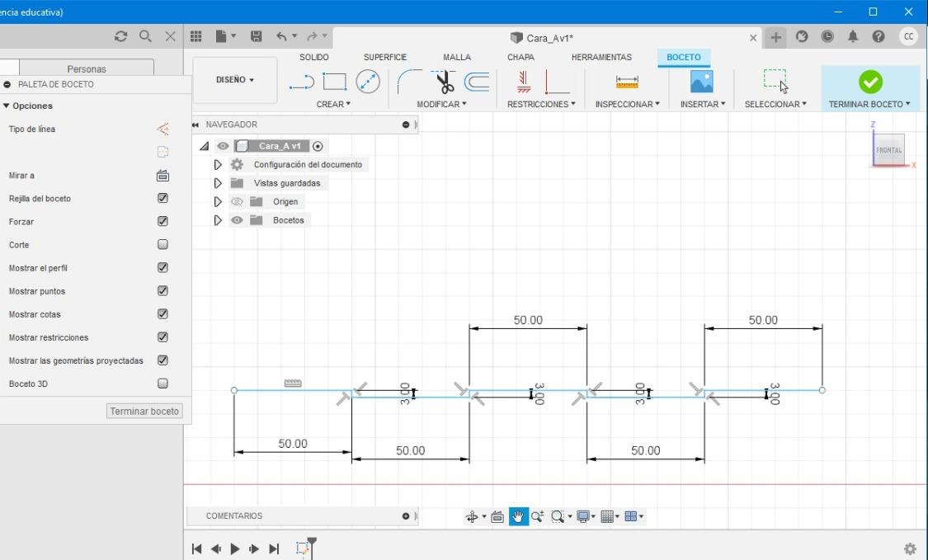The height and width of the screenshot is (560, 928).
Task: Select the Circle sketch tool
Action: tap(368, 82)
